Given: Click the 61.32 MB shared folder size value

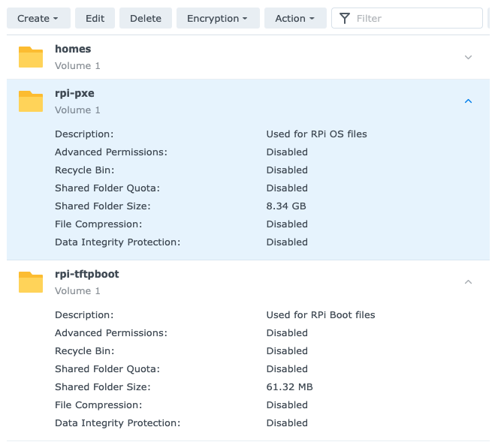Looking at the screenshot, I should pyautogui.click(x=289, y=387).
